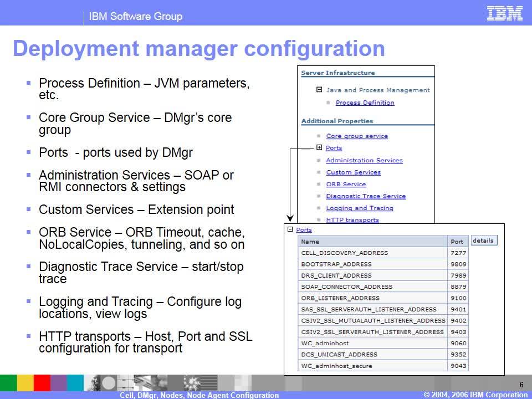Screen dimensions: 532x399
Task: Click Deployment manager configuration title
Action: pyautogui.click(x=199, y=48)
